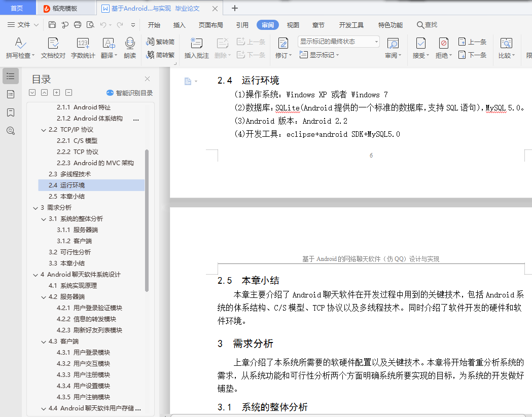532x417 pixels.
Task: Convert simplified to traditional (简转繁)
Action: (160, 55)
